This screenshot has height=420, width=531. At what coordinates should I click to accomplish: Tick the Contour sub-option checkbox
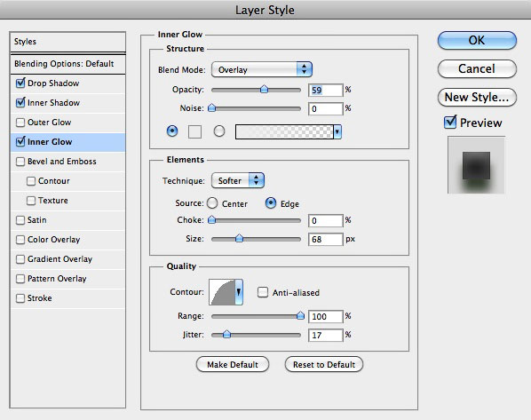click(x=31, y=181)
